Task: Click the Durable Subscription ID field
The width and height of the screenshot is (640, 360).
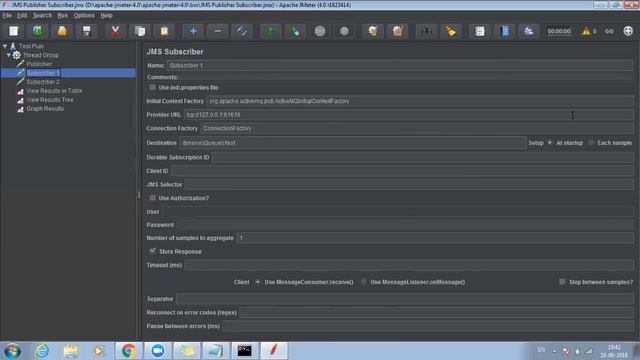Action: [422, 158]
